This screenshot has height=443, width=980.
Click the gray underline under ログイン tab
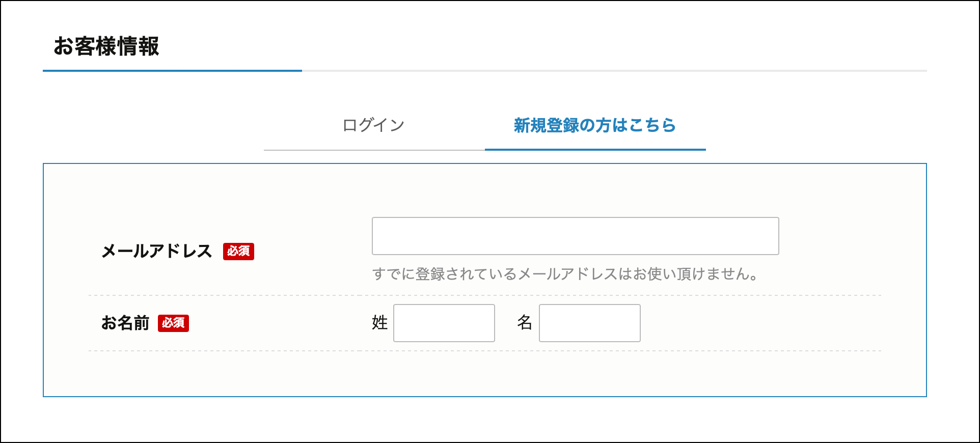pyautogui.click(x=374, y=150)
